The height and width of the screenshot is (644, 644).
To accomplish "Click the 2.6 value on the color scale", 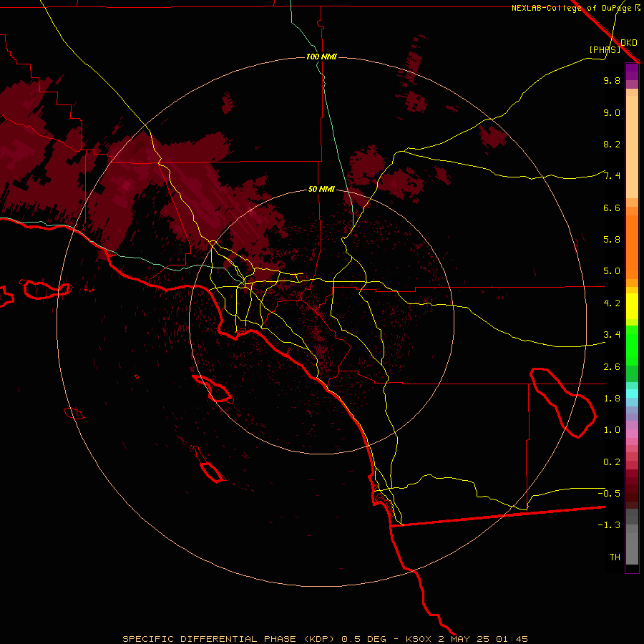I will [x=612, y=367].
